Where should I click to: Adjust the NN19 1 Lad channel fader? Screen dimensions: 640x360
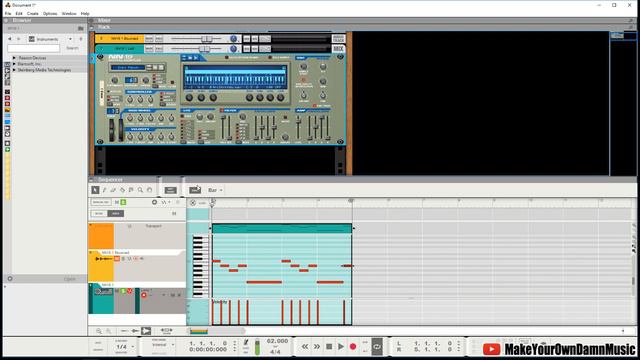[204, 49]
